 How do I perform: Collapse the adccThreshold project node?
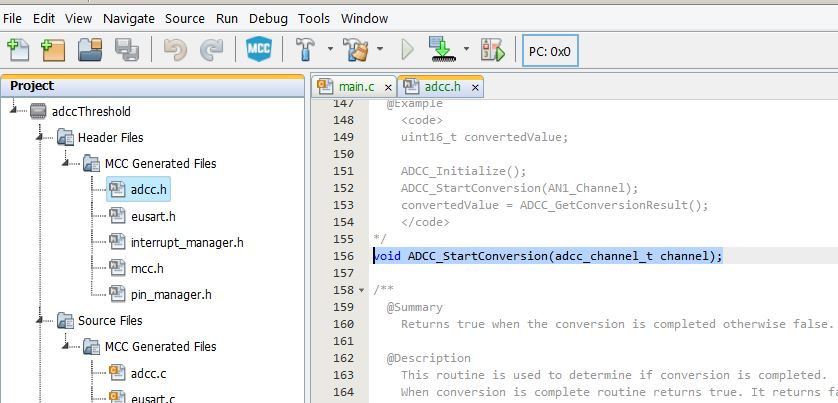pos(15,111)
